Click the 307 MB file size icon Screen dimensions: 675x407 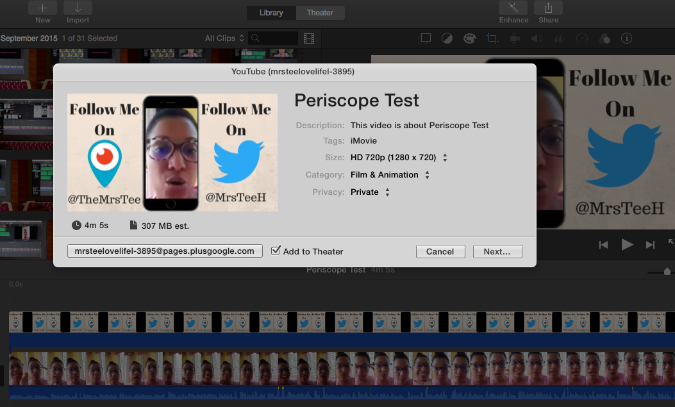click(133, 225)
